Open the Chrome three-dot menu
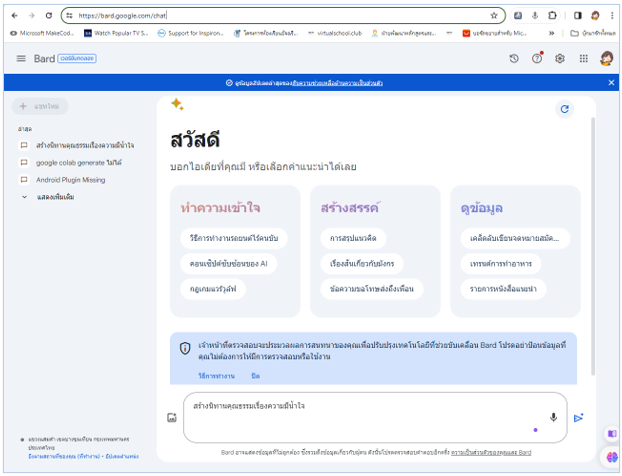The image size is (622, 476). tap(612, 15)
